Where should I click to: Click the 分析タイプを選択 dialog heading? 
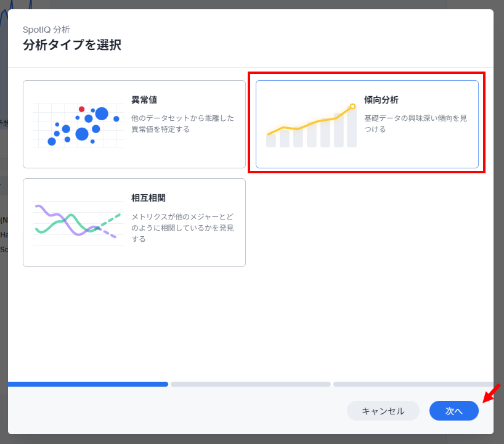tap(72, 45)
